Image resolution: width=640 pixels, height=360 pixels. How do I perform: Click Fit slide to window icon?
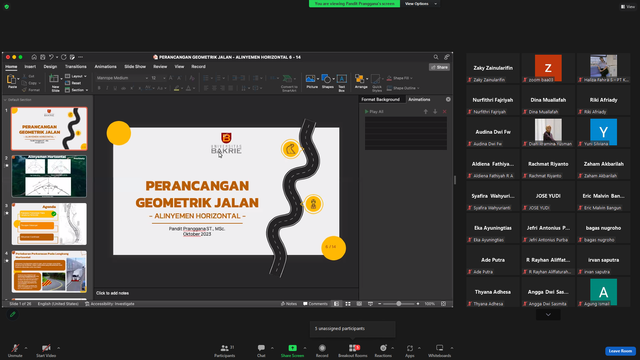click(443, 304)
